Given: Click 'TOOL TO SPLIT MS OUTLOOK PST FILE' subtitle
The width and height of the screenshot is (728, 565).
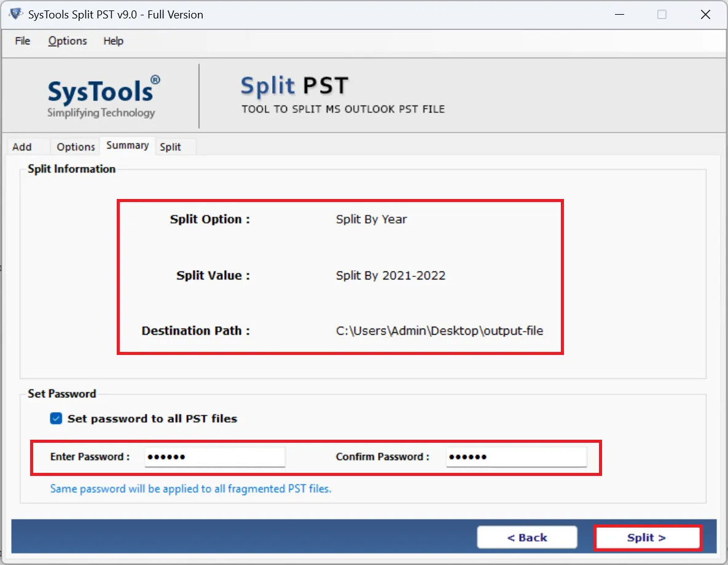Looking at the screenshot, I should (x=343, y=109).
